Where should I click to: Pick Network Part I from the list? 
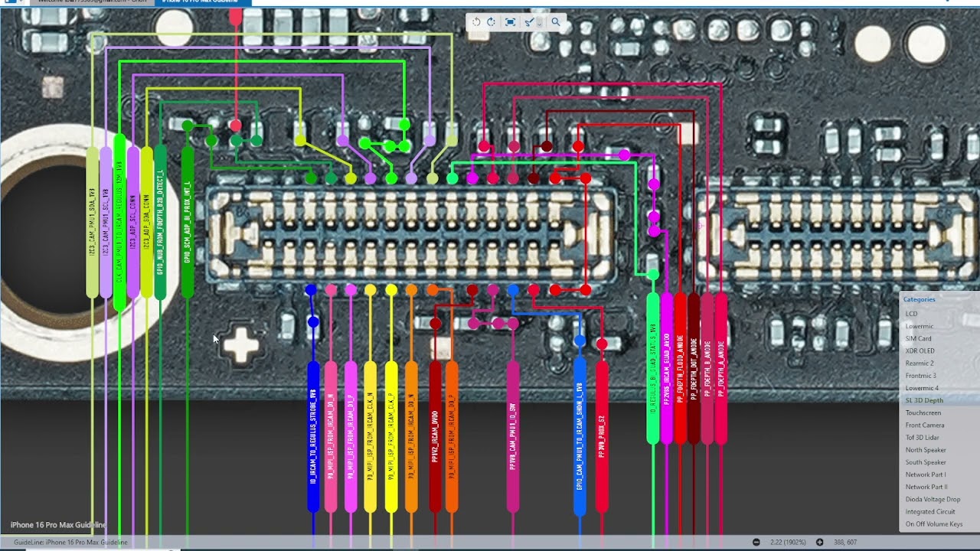pos(925,474)
